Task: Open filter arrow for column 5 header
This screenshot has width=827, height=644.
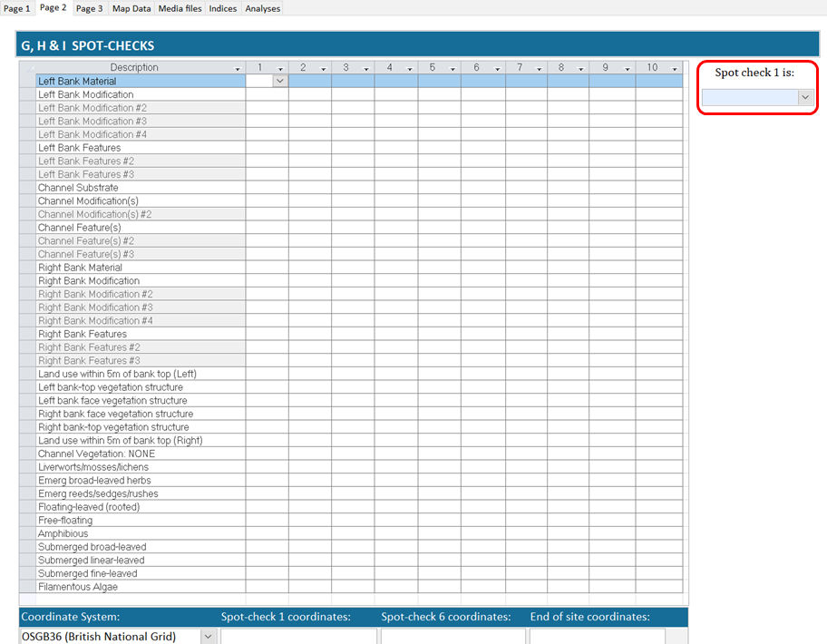Action: 452,69
